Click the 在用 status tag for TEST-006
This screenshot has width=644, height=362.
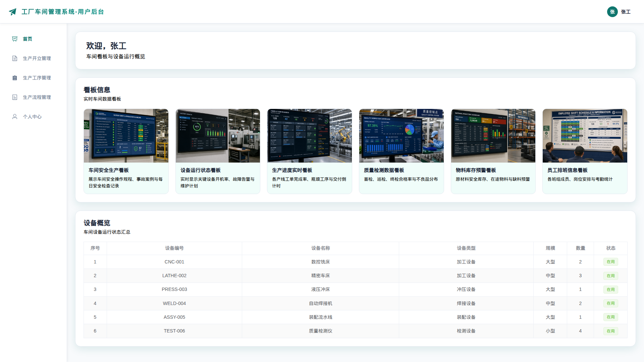(x=611, y=331)
